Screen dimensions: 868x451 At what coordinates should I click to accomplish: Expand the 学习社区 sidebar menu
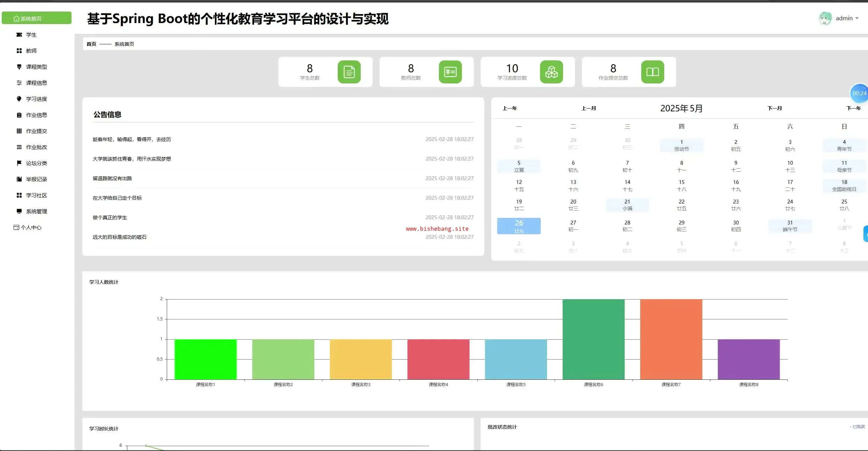point(36,195)
